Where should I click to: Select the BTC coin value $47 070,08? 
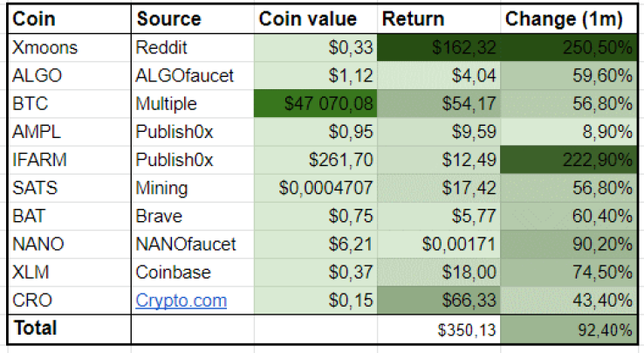(315, 104)
